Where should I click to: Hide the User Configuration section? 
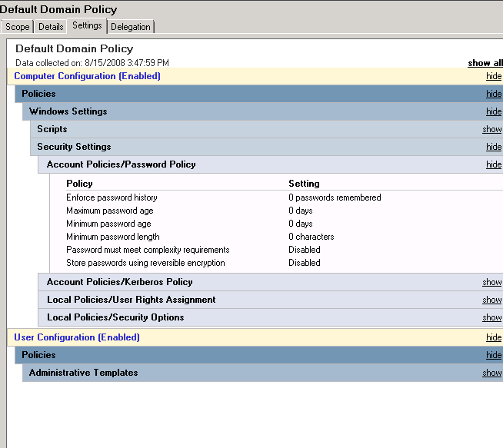[x=494, y=337]
